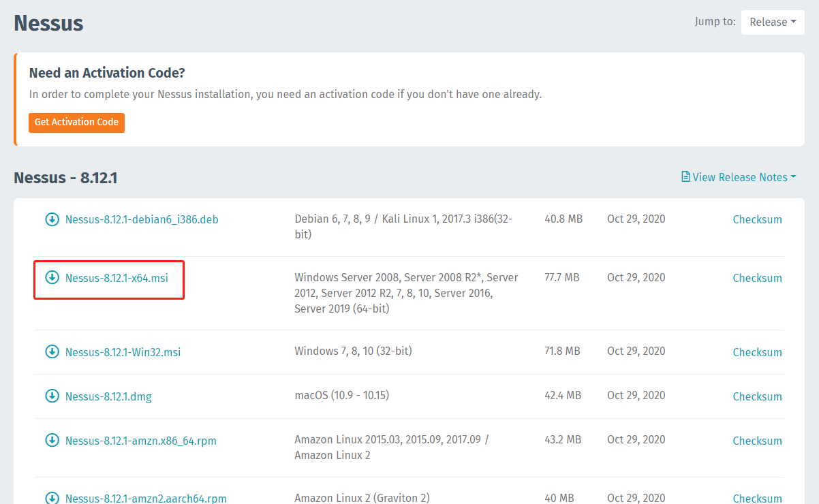Download Nessus-8.12.1.dmg file link
This screenshot has height=504, width=819.
click(x=108, y=396)
